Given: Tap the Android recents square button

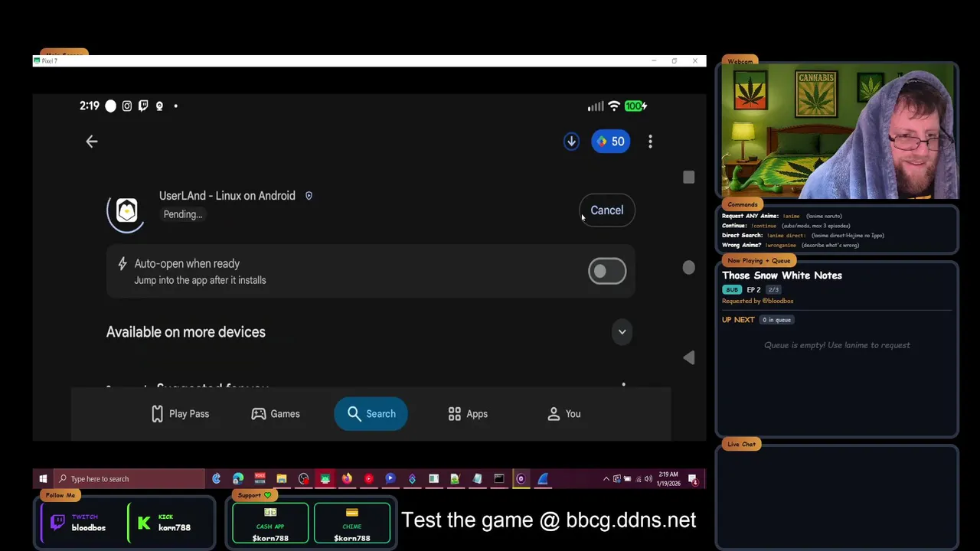Looking at the screenshot, I should coord(688,178).
